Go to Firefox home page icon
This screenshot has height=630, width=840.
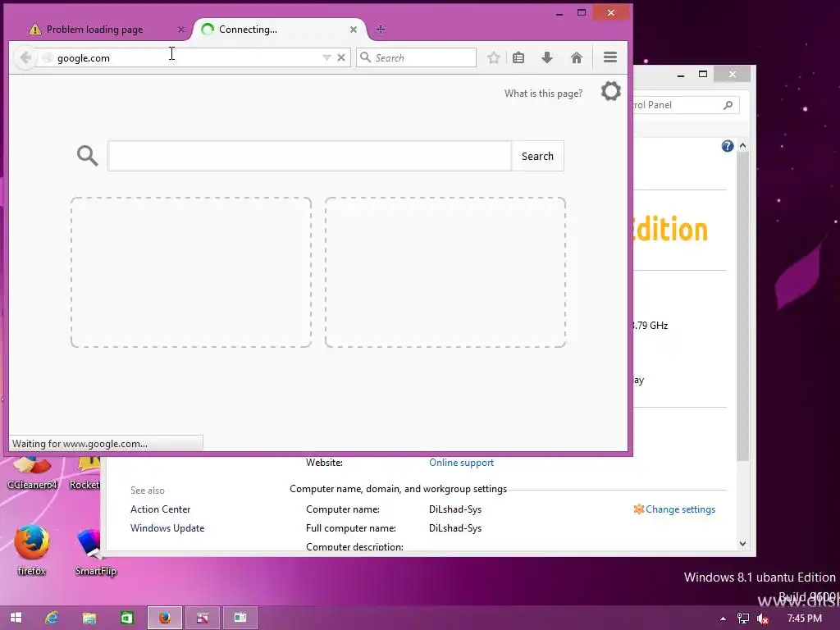pos(577,58)
